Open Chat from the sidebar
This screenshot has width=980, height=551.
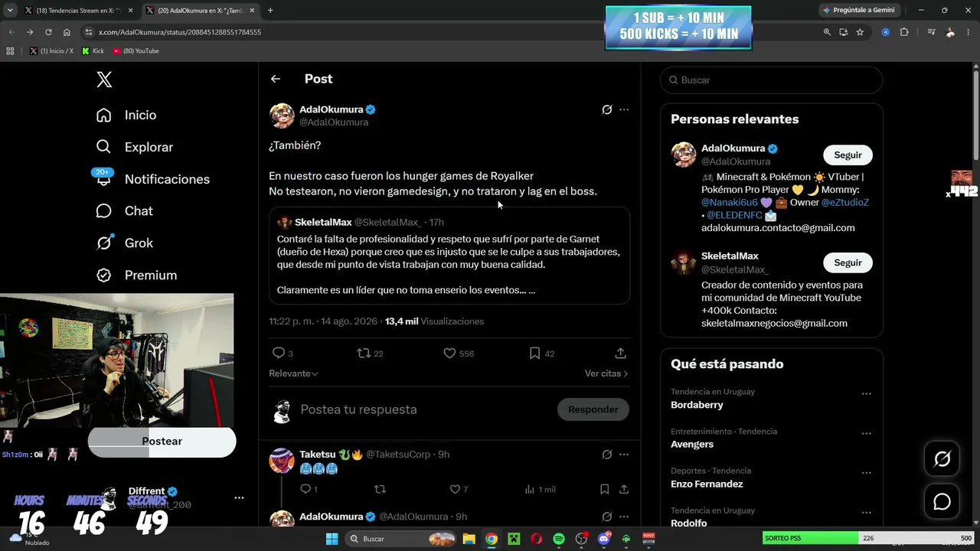pyautogui.click(x=125, y=211)
